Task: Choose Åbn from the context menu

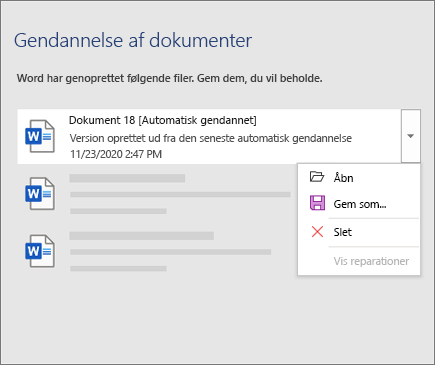Action: pyautogui.click(x=359, y=178)
